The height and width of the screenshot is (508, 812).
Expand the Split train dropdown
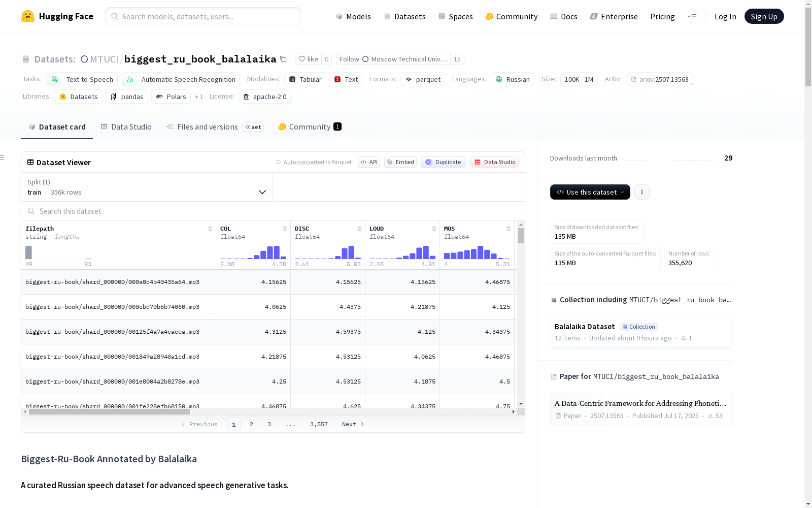point(147,187)
